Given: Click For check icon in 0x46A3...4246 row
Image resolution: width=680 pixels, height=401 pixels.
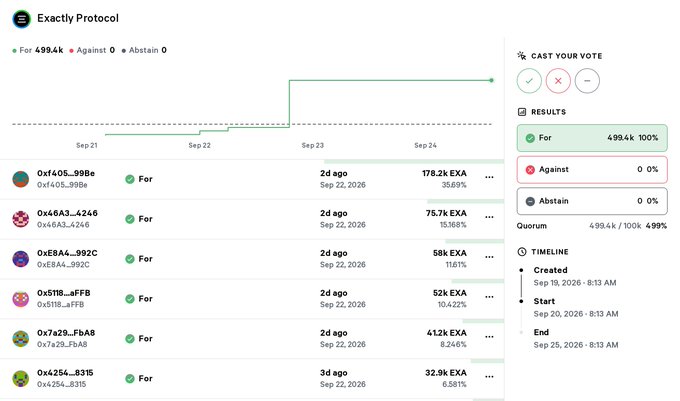Looking at the screenshot, I should point(130,219).
